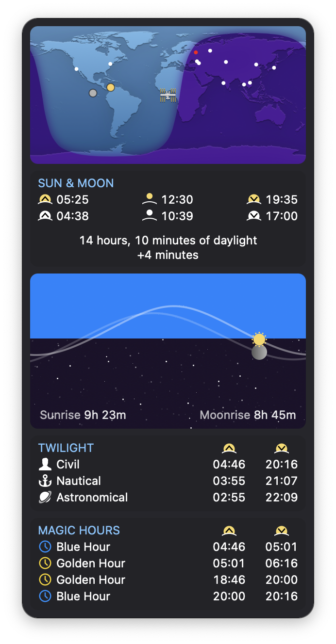Click the MAGIC HOURS section heading
Screen dimensions: 336x644
79,530
